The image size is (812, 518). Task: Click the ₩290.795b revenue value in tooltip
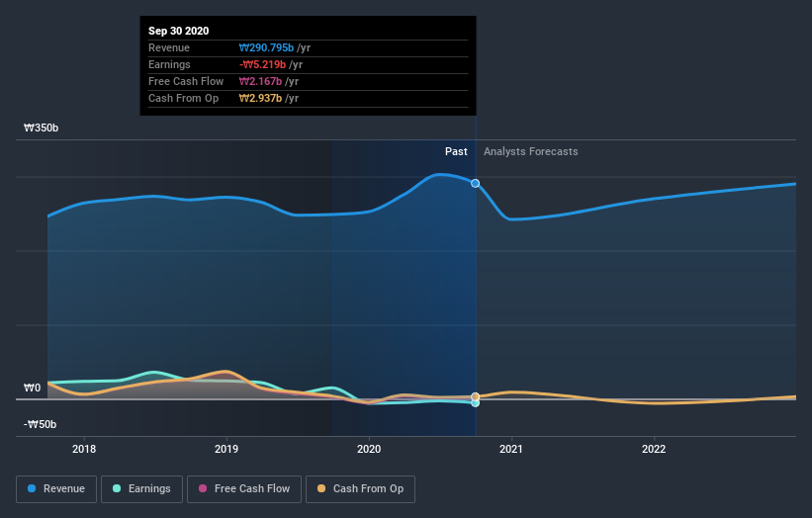point(266,47)
